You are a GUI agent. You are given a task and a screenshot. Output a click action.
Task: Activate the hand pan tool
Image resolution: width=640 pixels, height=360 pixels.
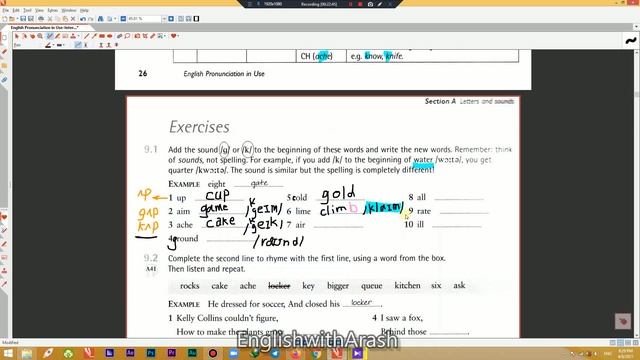(x=33, y=36)
